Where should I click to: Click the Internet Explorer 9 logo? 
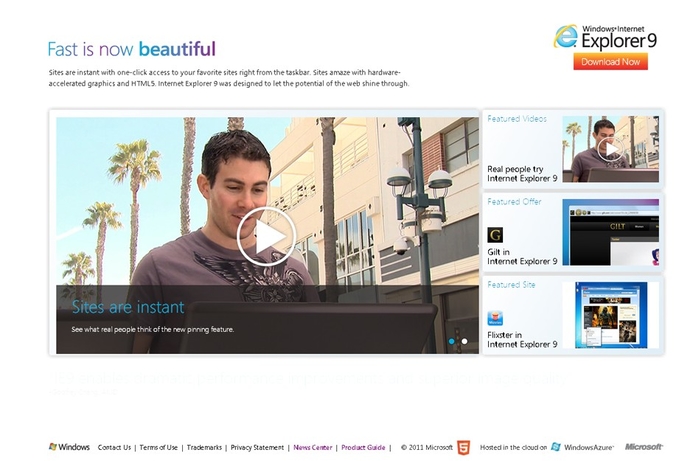(605, 37)
